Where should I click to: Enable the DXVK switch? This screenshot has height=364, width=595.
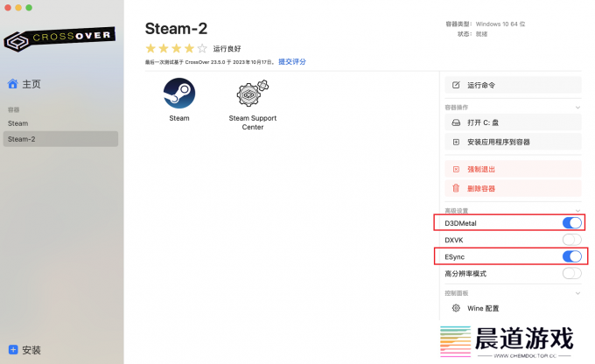tap(572, 240)
